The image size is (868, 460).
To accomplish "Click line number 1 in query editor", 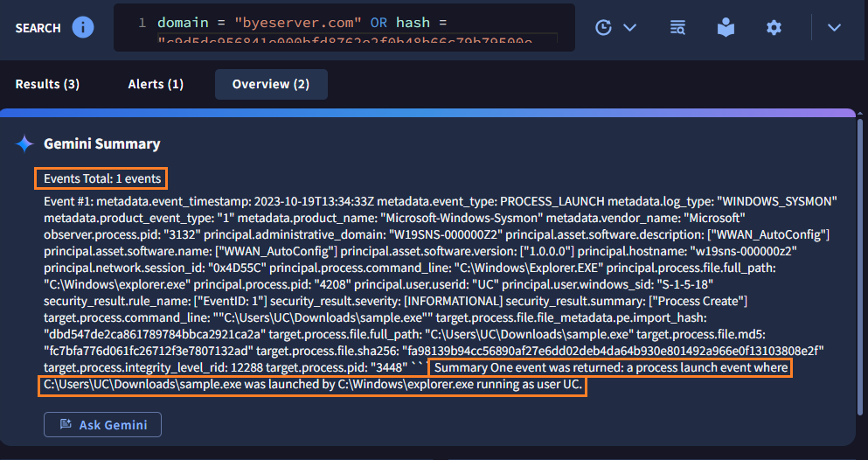I will click(x=142, y=23).
